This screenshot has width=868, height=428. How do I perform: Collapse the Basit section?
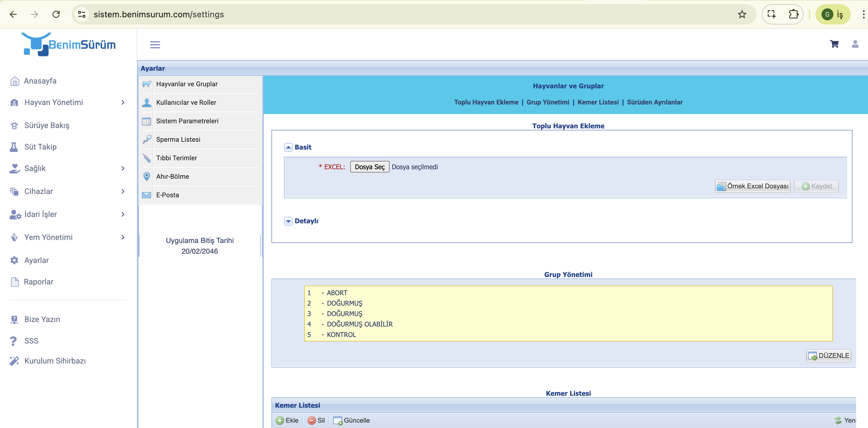pyautogui.click(x=288, y=147)
